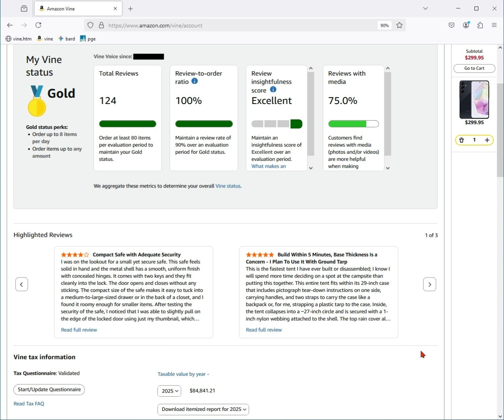Bookmark this page with the star icon
The image size is (504, 420).
(400, 25)
